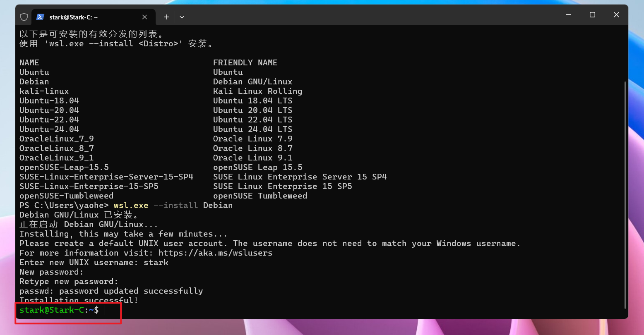Click 'Ubuntu-22.04' in the NAME column
Screen dimensions: 644x335
pos(49,120)
